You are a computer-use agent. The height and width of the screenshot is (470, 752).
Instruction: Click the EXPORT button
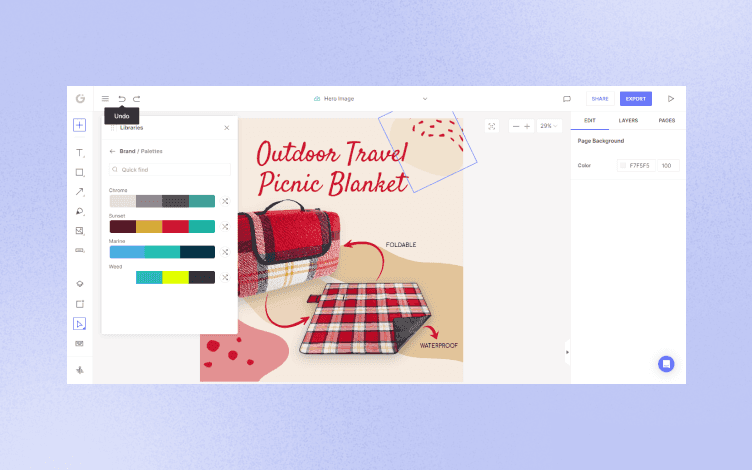click(x=635, y=99)
